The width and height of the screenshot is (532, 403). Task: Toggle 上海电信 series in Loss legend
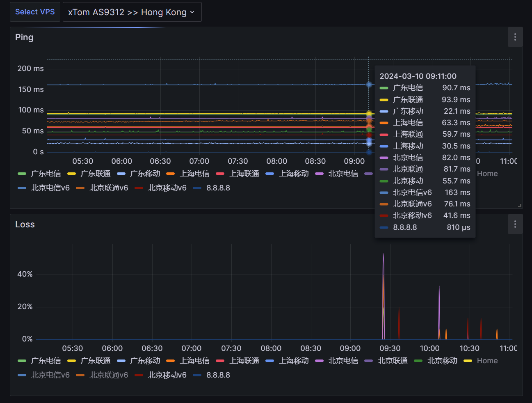click(x=194, y=361)
